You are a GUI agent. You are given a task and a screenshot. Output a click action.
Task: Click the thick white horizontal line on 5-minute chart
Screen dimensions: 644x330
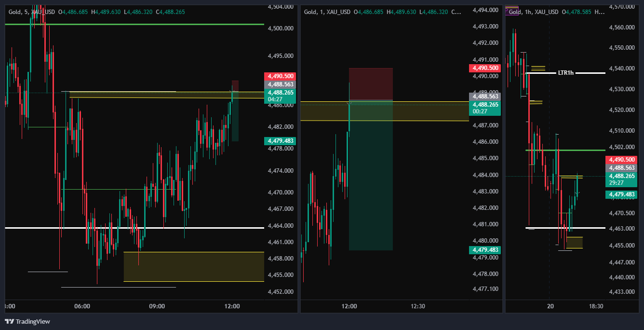click(134, 228)
